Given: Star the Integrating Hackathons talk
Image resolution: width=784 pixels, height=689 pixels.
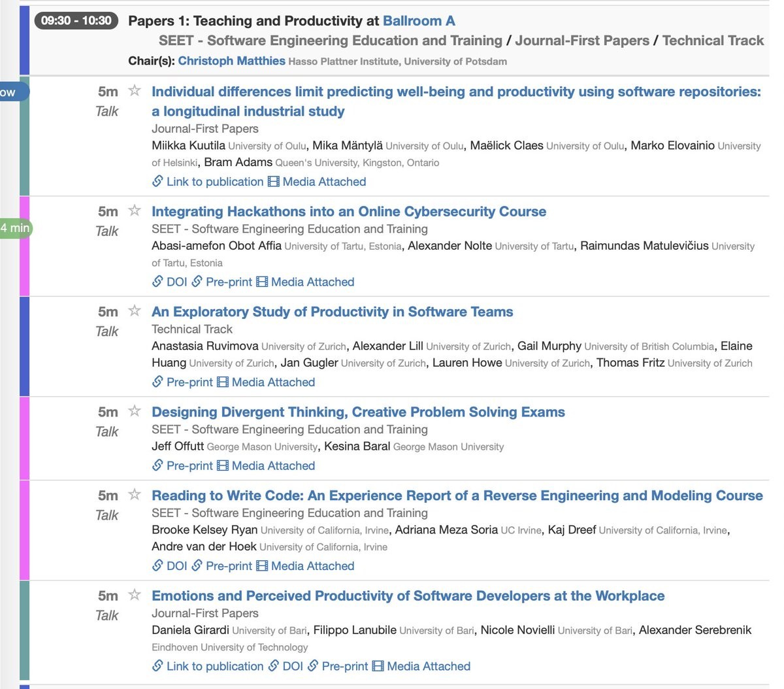Looking at the screenshot, I should (x=135, y=210).
